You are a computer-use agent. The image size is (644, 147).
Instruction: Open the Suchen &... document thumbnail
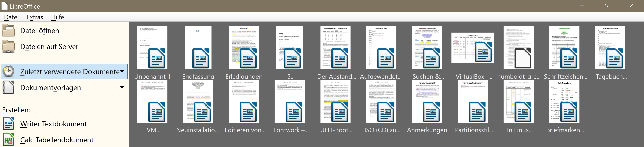(427, 48)
